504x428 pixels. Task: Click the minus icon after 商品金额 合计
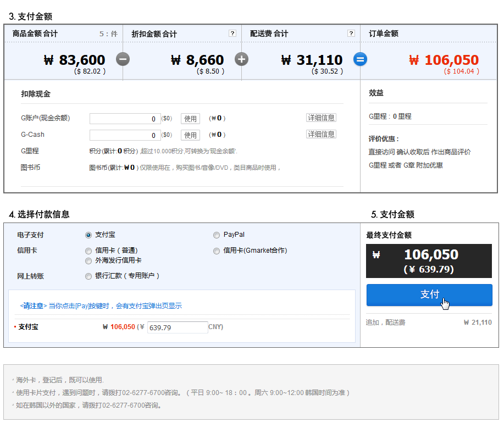pos(123,59)
